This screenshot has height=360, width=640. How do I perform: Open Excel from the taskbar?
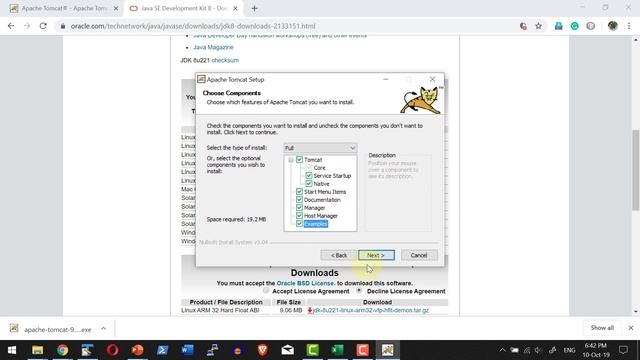click(338, 350)
